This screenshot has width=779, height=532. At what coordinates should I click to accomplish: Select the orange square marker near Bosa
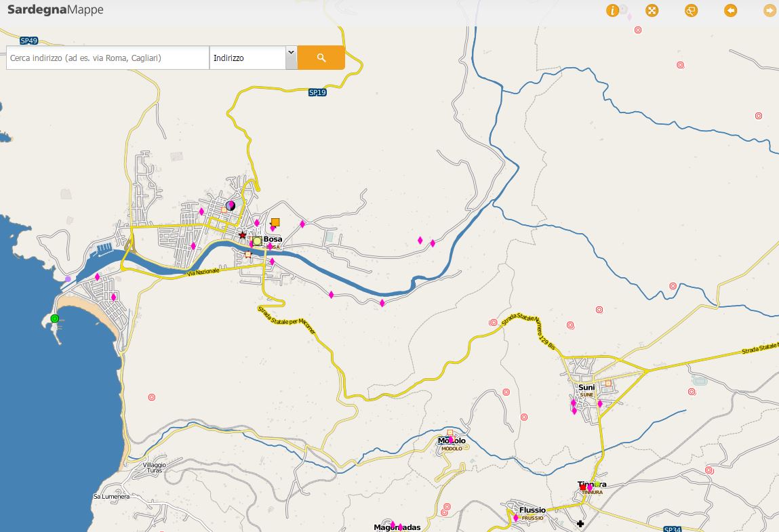pyautogui.click(x=275, y=222)
